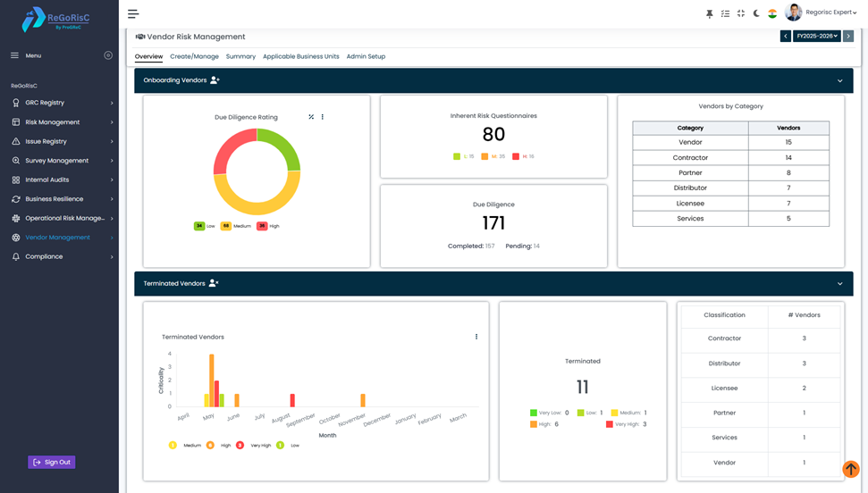Toggle the Low legend in Due Diligence Rating
Image resolution: width=868 pixels, height=493 pixels.
pos(205,226)
